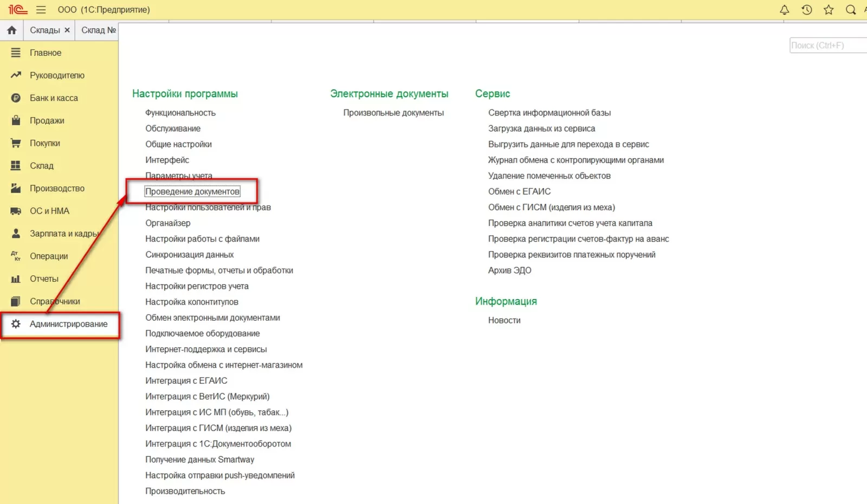Image resolution: width=867 pixels, height=504 pixels.
Task: Close the Склады tab
Action: tap(67, 30)
